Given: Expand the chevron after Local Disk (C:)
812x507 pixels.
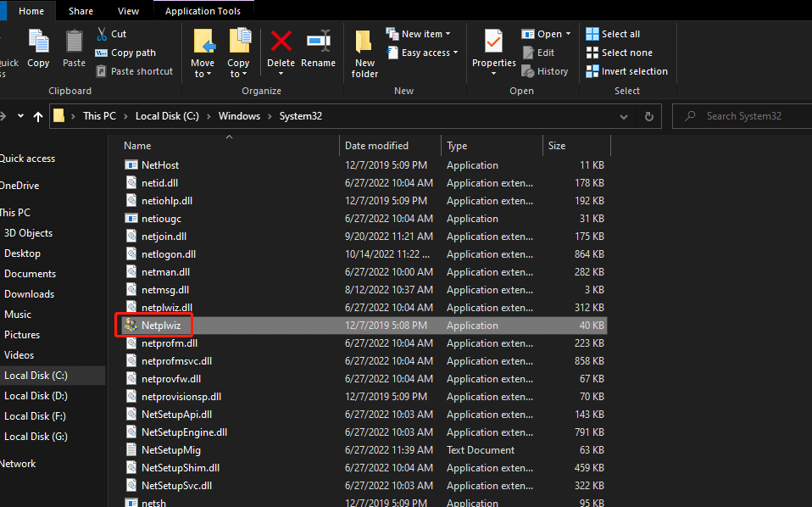Looking at the screenshot, I should pyautogui.click(x=209, y=116).
